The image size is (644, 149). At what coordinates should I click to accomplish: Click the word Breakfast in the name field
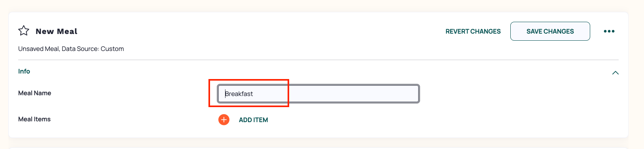click(x=239, y=94)
